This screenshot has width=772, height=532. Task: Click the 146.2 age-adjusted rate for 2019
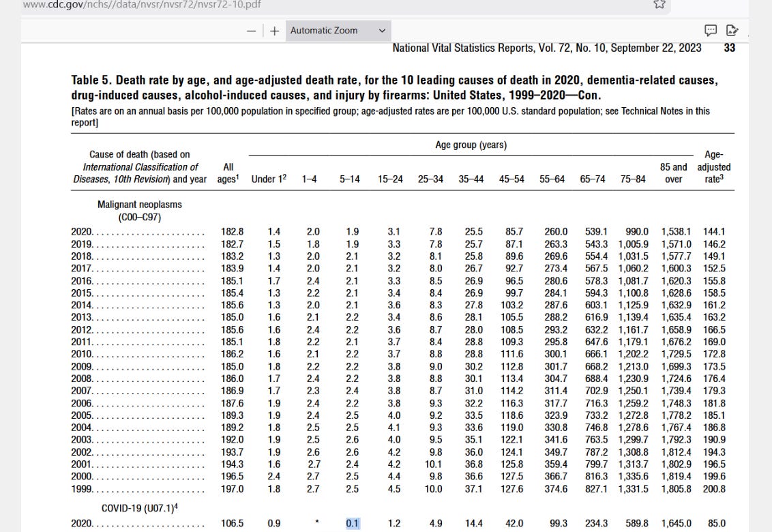tap(714, 244)
